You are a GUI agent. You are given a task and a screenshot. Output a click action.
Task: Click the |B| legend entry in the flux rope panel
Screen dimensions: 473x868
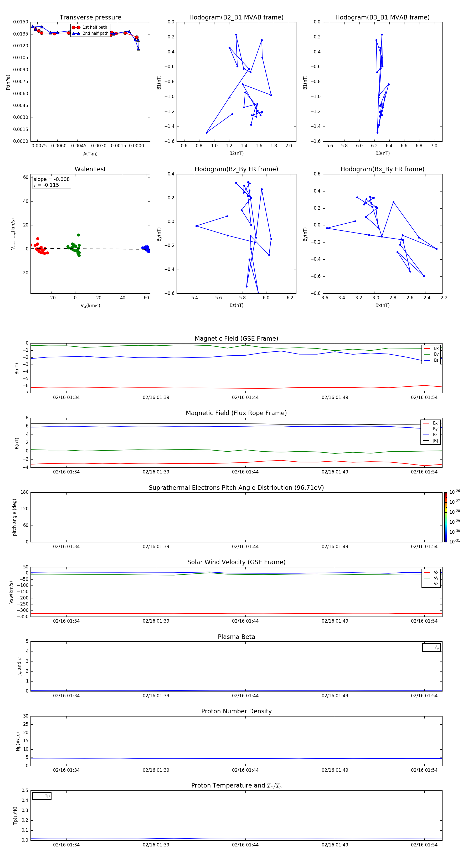[x=431, y=441]
